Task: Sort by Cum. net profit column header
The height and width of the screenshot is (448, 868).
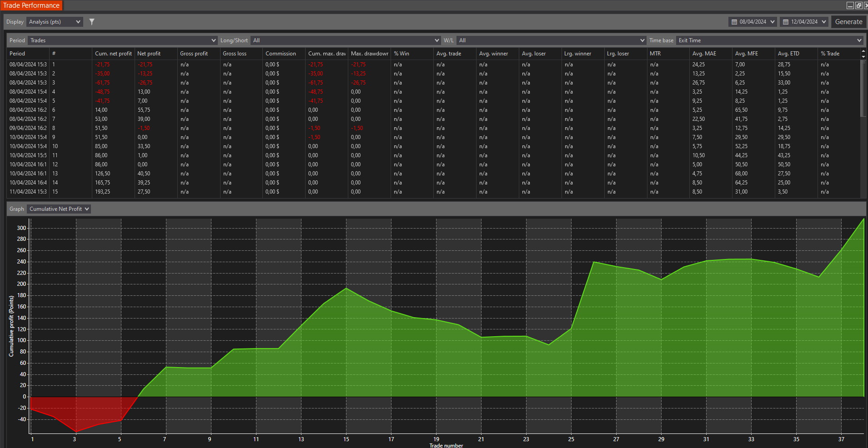Action: (113, 54)
